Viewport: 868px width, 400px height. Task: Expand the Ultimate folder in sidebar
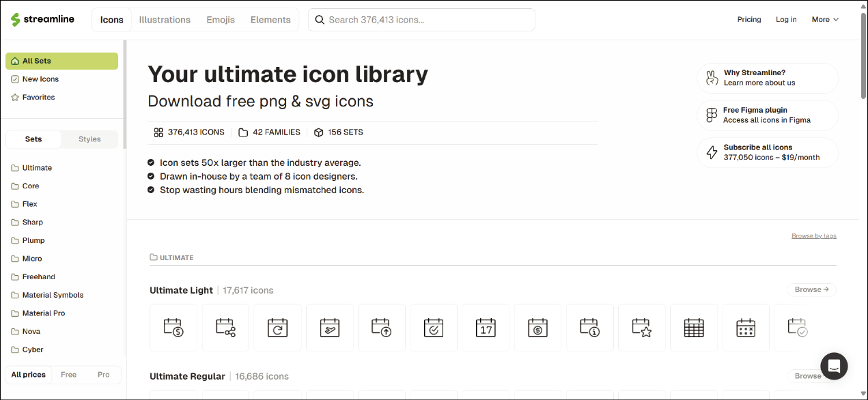(37, 168)
